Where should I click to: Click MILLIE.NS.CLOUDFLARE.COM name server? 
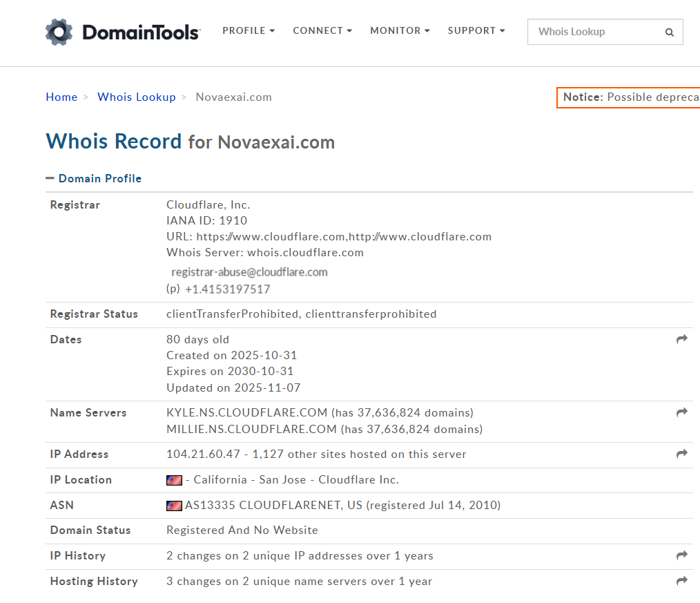pos(252,429)
